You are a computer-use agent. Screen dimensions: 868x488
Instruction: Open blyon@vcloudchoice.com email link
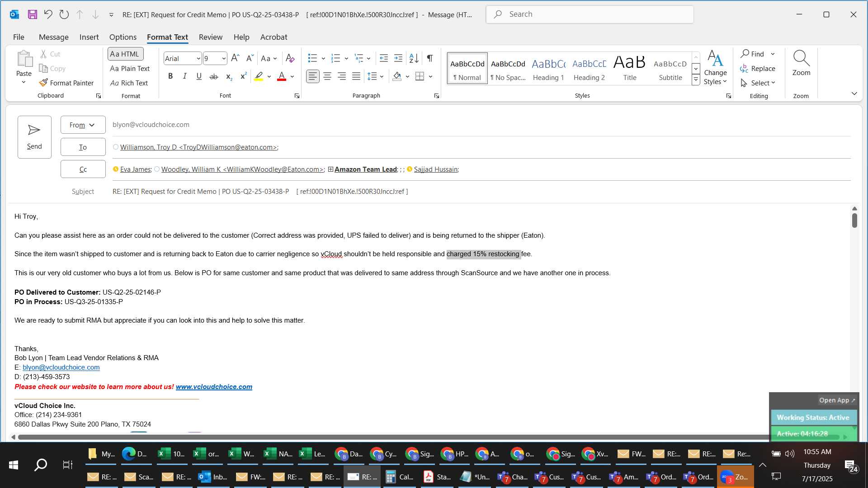[x=61, y=367]
